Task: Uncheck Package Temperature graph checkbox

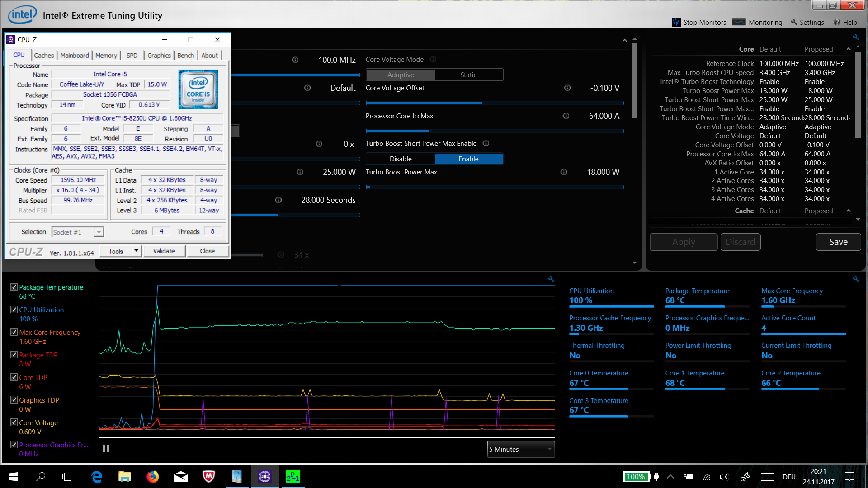Action: [x=14, y=287]
